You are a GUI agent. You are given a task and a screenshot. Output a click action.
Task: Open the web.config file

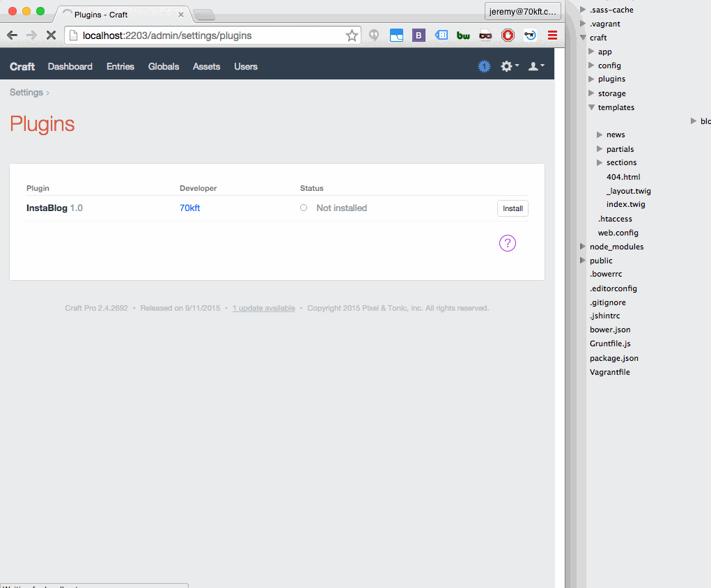(x=618, y=233)
